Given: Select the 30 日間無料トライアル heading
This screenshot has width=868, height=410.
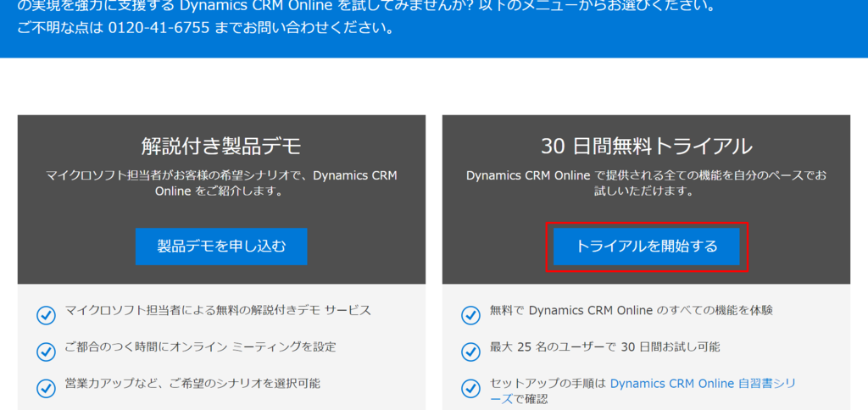Looking at the screenshot, I should click(647, 147).
